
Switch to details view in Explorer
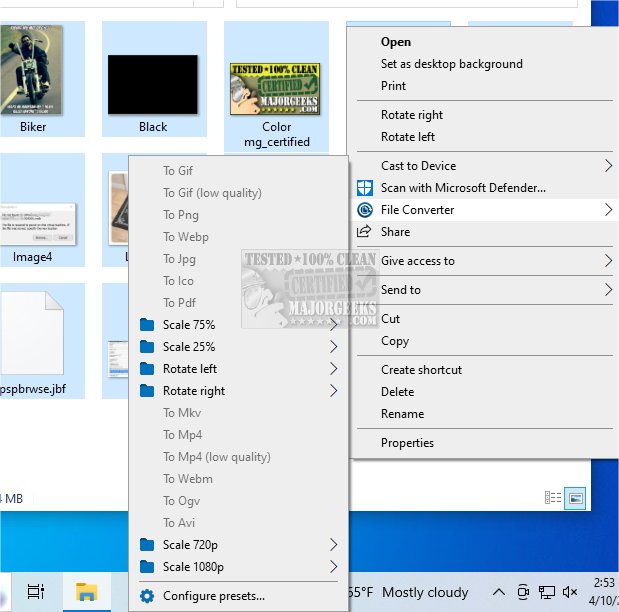(x=553, y=498)
